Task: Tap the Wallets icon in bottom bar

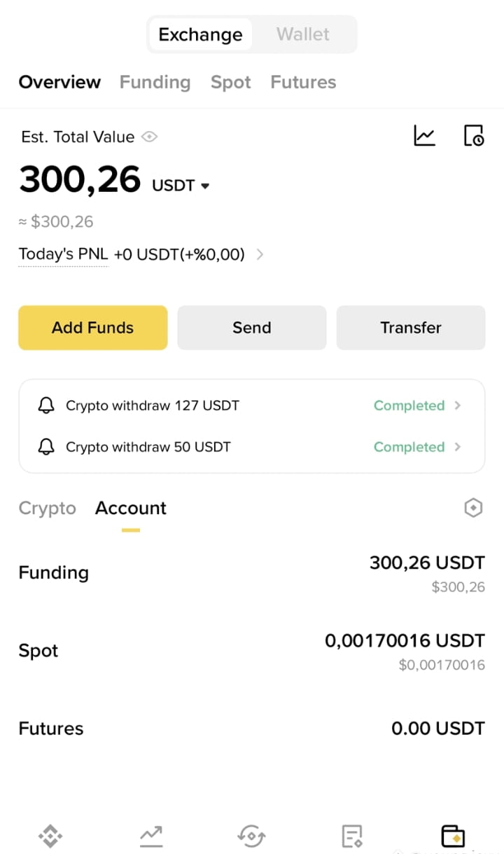Action: point(453,835)
